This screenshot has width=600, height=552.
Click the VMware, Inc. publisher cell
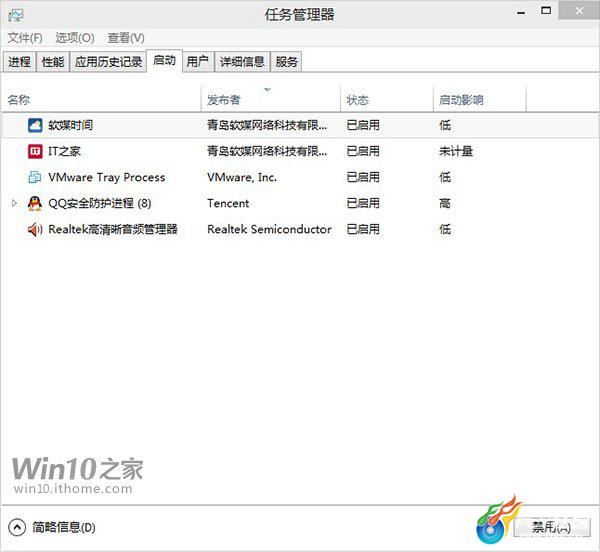click(x=242, y=177)
